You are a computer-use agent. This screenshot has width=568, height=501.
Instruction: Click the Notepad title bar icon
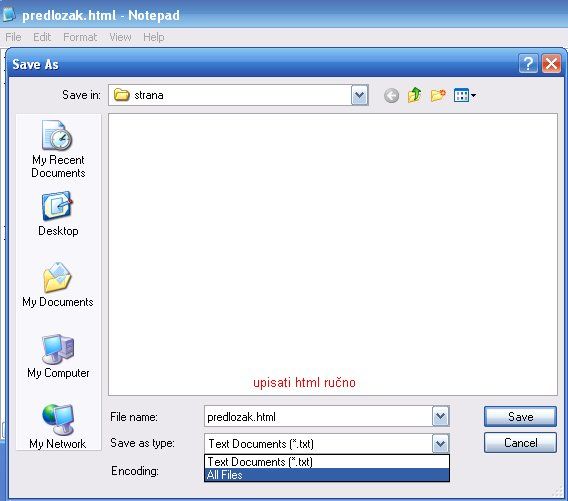click(9, 14)
